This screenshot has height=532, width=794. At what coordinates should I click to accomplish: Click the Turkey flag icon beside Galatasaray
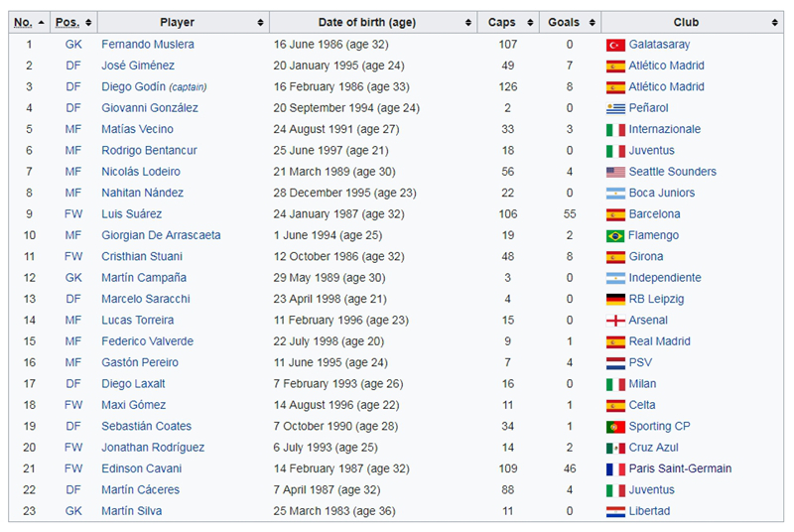coord(615,45)
